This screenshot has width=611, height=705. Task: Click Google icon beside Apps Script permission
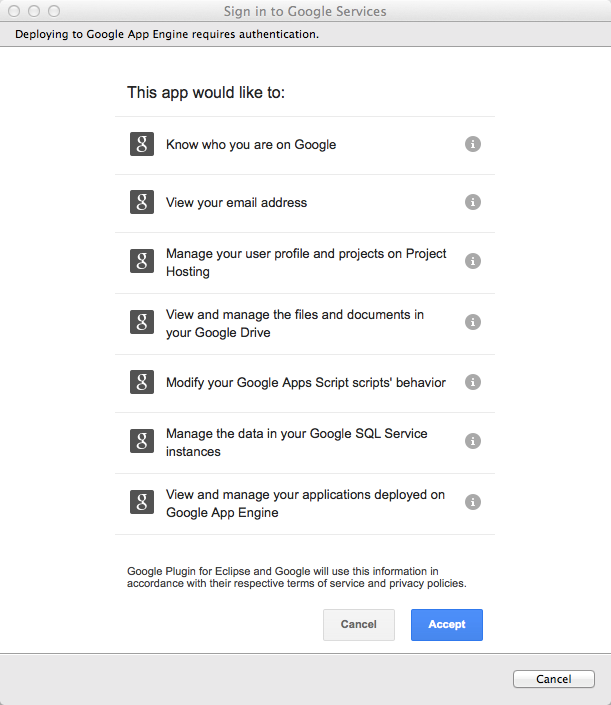point(142,382)
